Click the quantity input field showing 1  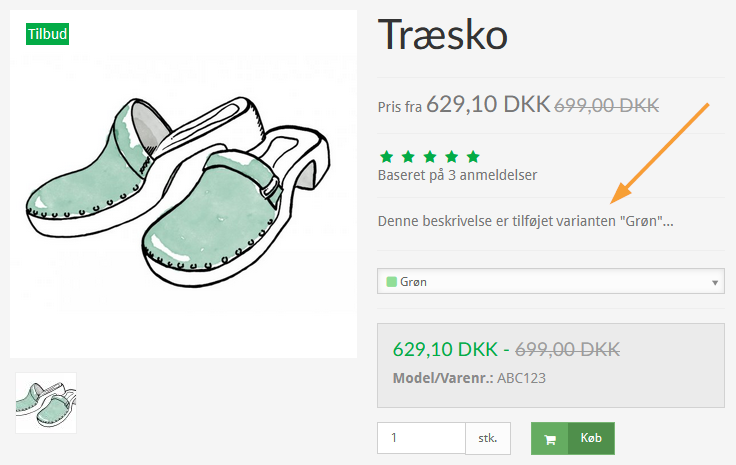(421, 438)
